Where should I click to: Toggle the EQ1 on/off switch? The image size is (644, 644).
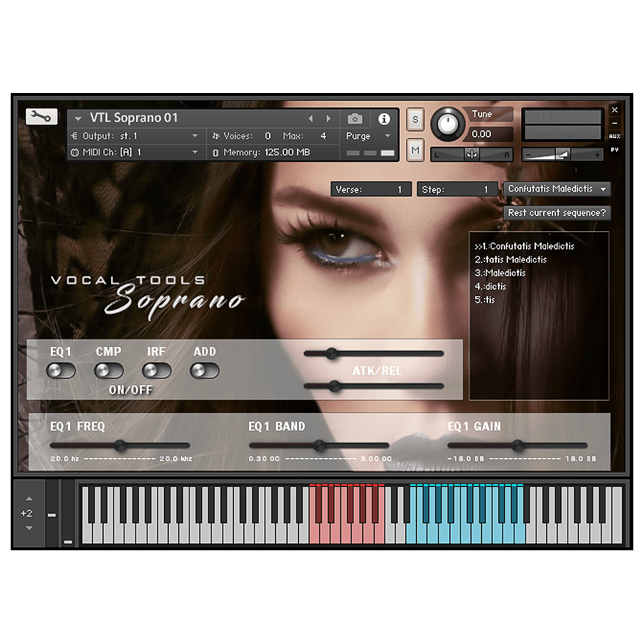(x=61, y=371)
